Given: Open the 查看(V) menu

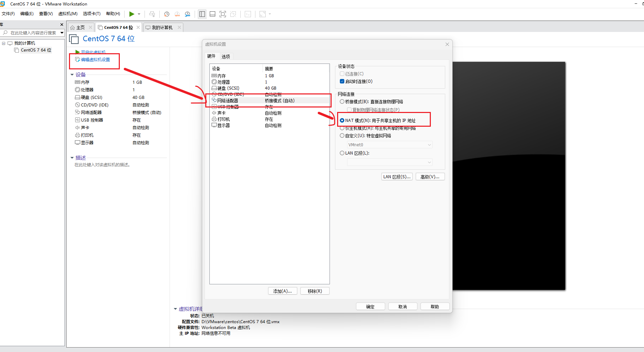Looking at the screenshot, I should (x=46, y=14).
